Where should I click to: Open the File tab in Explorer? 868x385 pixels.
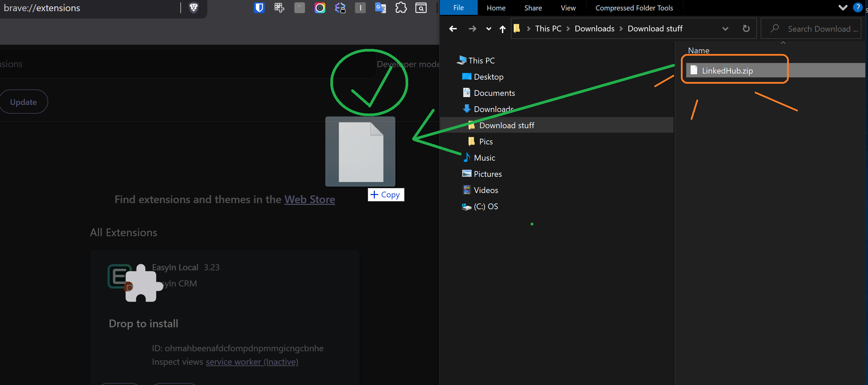point(458,8)
